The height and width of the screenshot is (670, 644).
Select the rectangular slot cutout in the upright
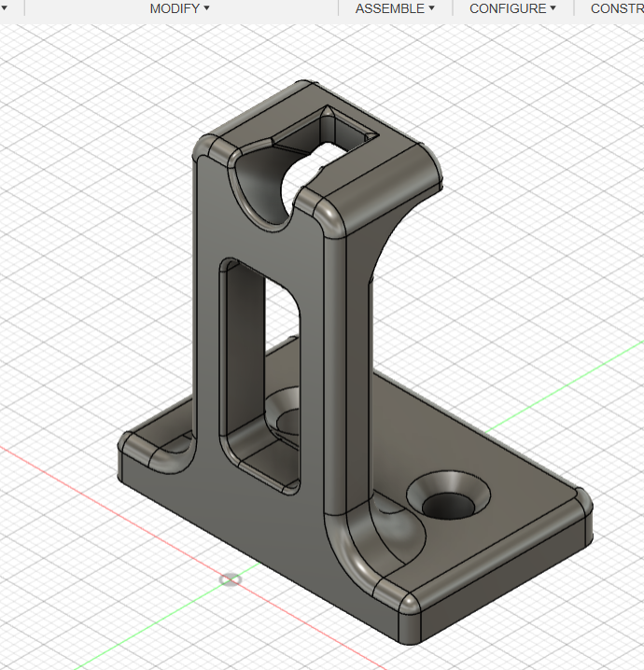[x=259, y=376]
